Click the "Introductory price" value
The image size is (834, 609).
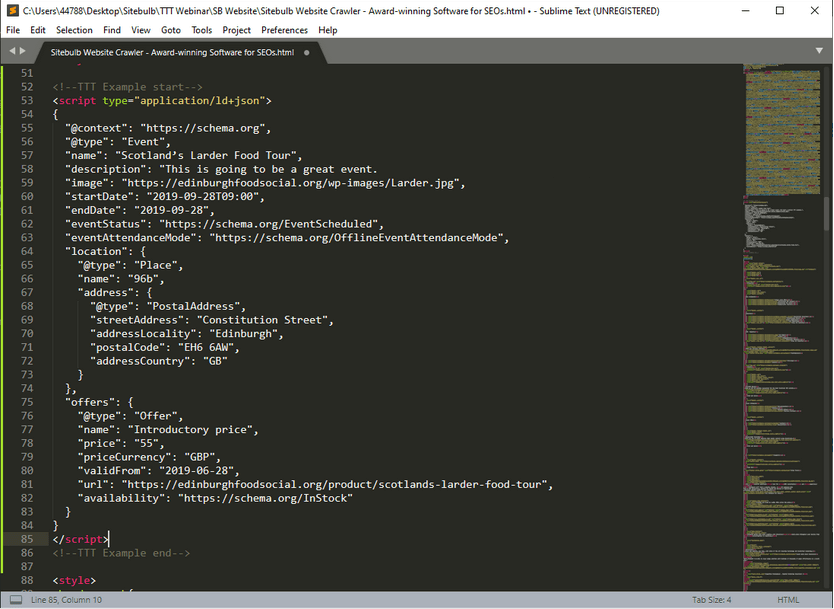coord(190,430)
